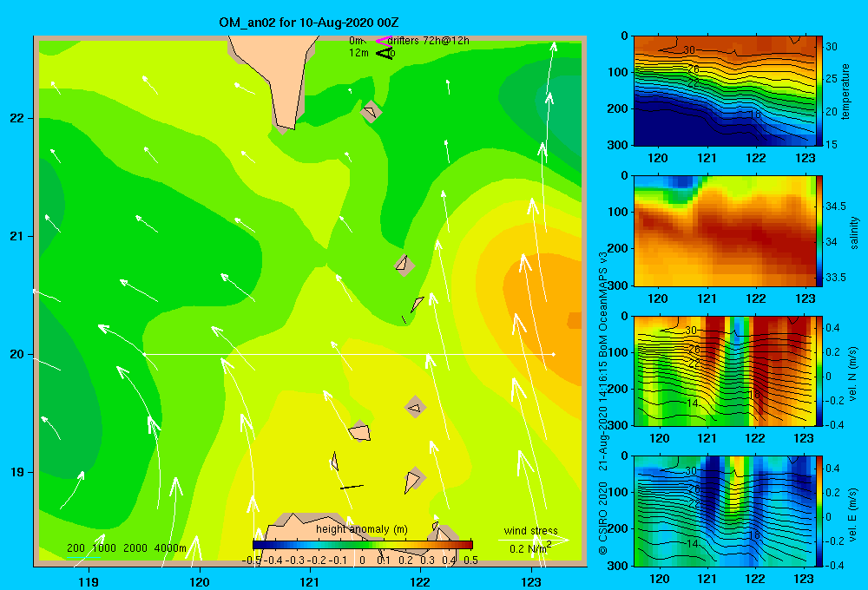The height and width of the screenshot is (590, 868).
Task: Click the latitude 19 tick label on map
Action: pos(16,472)
